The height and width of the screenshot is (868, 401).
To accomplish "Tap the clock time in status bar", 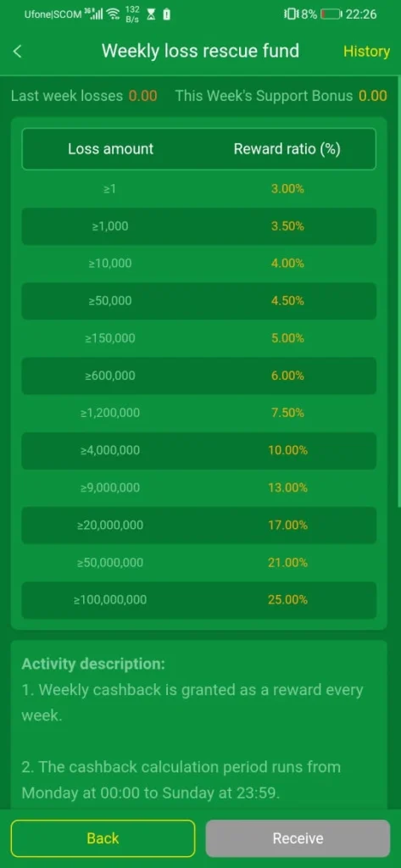I will 361,14.
